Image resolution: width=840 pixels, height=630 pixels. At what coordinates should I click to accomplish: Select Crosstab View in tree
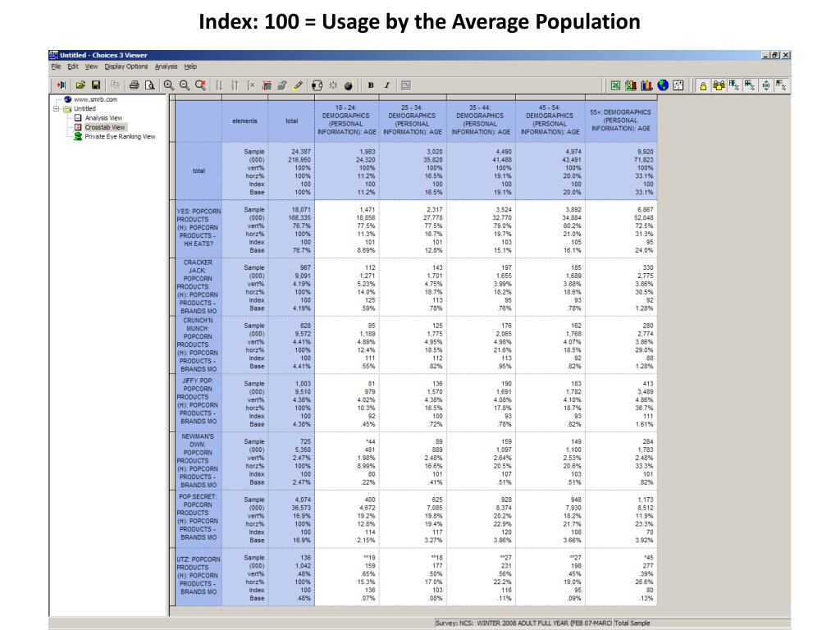(105, 127)
